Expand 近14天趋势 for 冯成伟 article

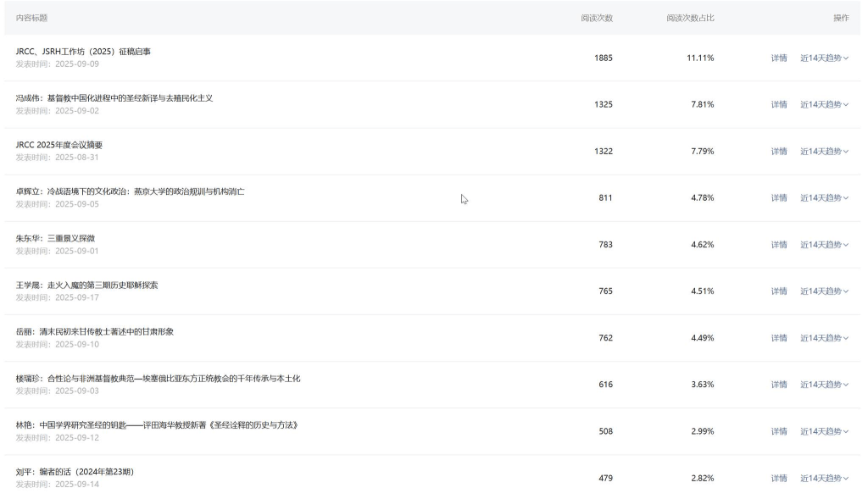point(824,104)
